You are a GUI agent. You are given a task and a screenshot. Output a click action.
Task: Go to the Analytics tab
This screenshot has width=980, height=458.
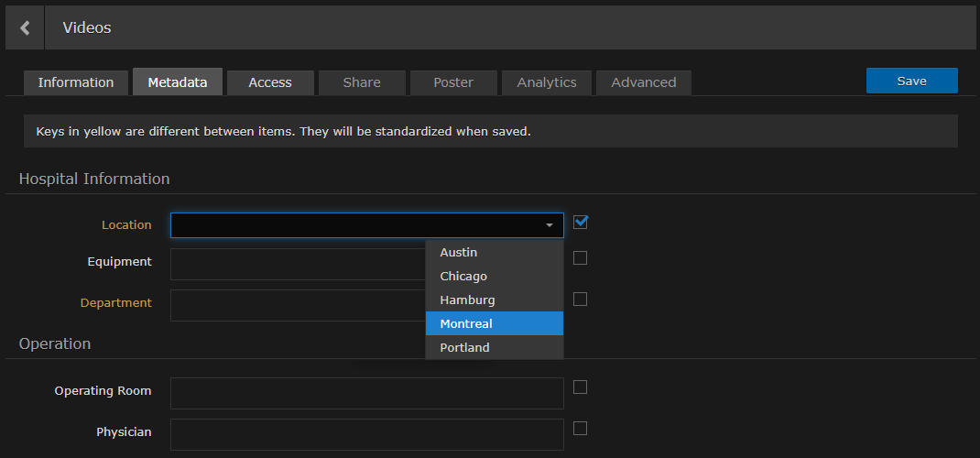(547, 82)
